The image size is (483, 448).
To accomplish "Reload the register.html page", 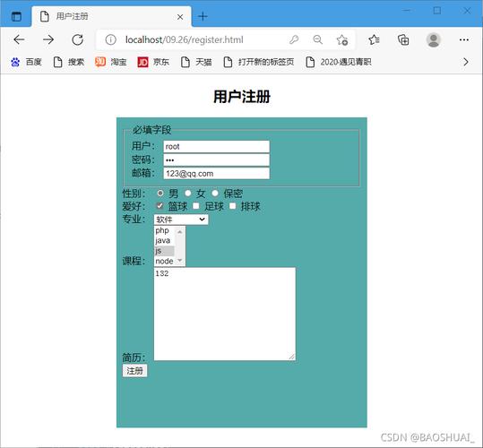I will pos(78,39).
